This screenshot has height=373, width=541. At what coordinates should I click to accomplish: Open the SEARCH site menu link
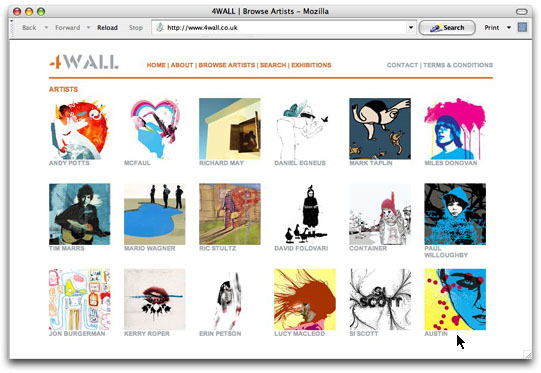[273, 65]
